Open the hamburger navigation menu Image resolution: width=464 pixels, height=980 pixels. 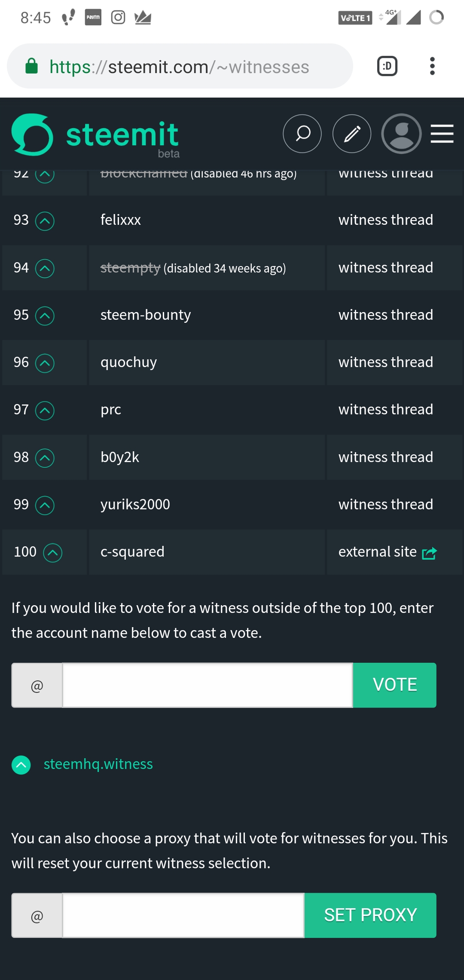442,134
